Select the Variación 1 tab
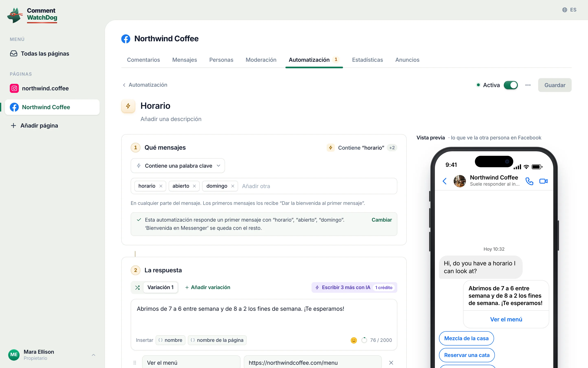 160,287
